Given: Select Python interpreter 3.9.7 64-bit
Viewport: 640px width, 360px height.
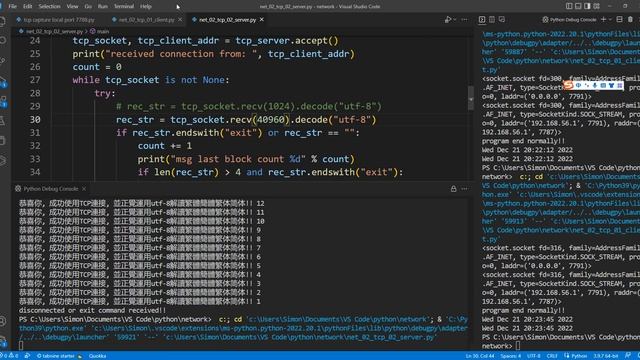Looking at the screenshot, I should point(606,356).
